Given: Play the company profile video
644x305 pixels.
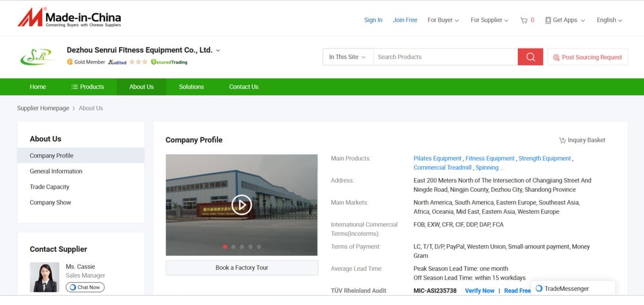Looking at the screenshot, I should (x=241, y=204).
